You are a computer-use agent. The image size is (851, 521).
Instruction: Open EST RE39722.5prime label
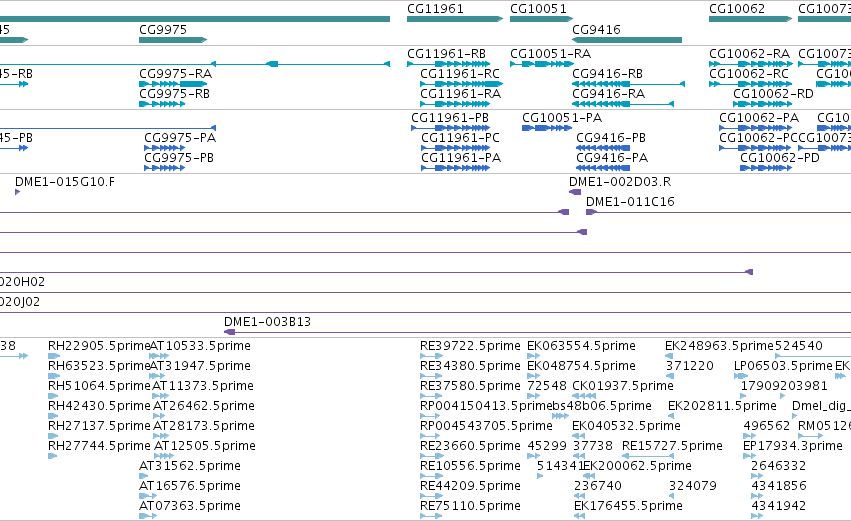tap(470, 346)
